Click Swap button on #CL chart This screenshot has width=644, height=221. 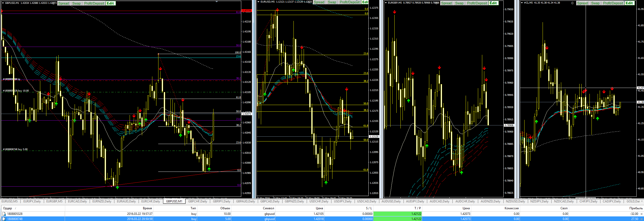tap(595, 3)
